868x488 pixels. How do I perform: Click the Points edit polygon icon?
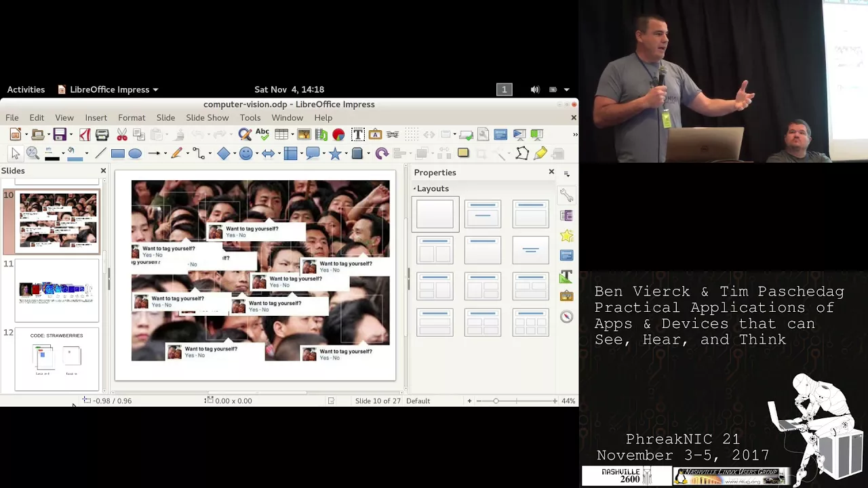[x=522, y=154]
